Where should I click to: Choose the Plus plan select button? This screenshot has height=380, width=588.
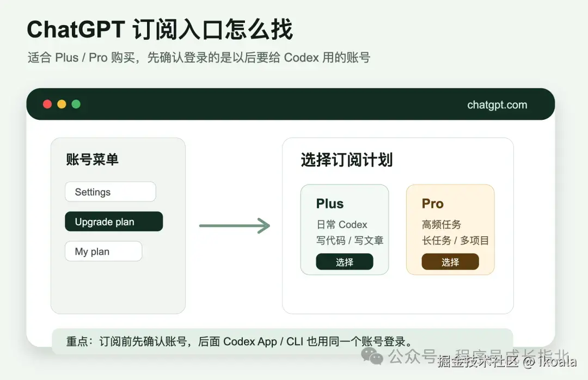(345, 261)
